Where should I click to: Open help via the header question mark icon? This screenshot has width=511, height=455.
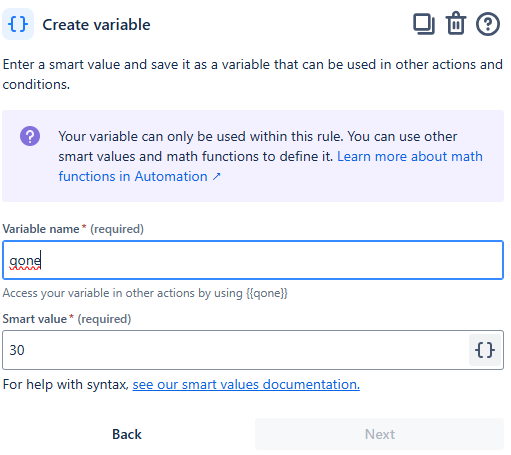(488, 24)
